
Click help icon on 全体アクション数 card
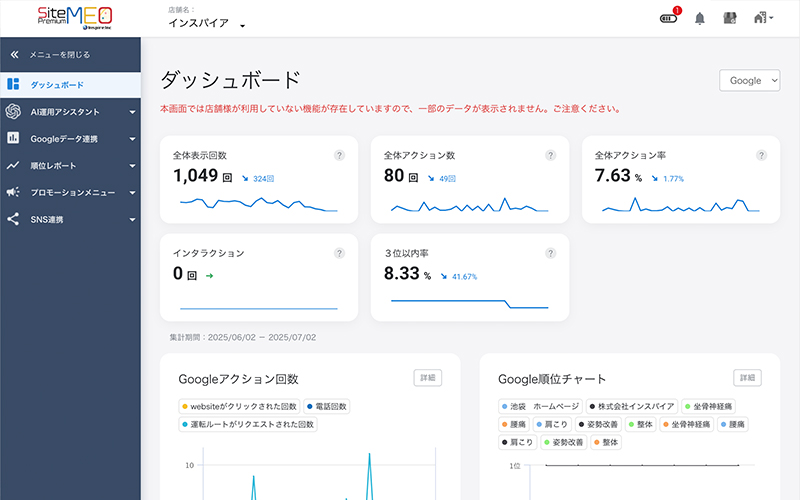(x=550, y=156)
